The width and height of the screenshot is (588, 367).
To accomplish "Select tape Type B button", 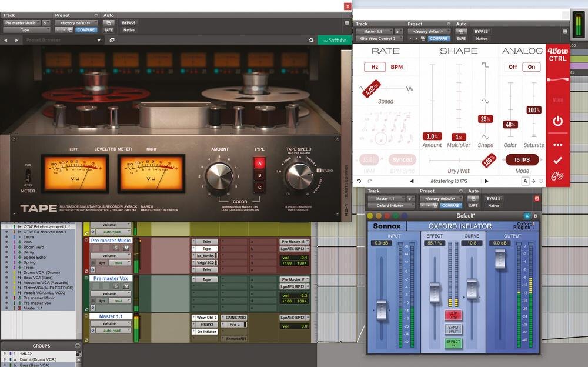I will click(x=259, y=175).
